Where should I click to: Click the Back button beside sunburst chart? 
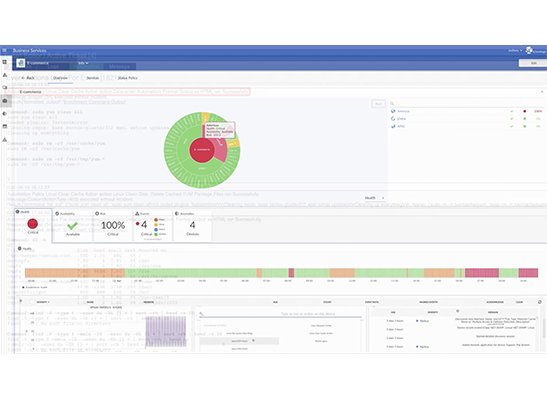click(x=379, y=104)
